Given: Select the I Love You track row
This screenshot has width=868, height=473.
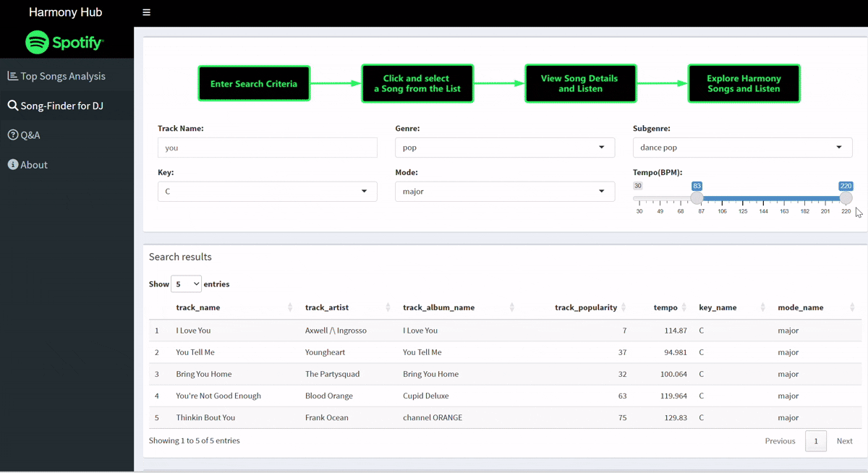Looking at the screenshot, I should tap(505, 331).
